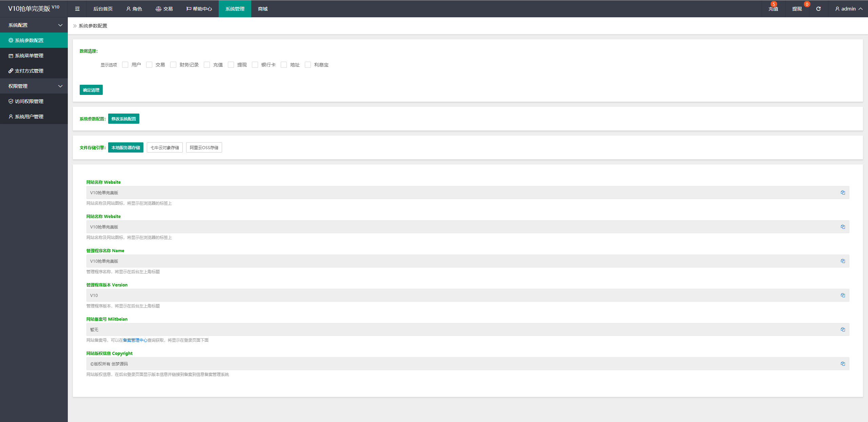Click the refresh icon in top bar
The height and width of the screenshot is (422, 868).
pyautogui.click(x=818, y=9)
